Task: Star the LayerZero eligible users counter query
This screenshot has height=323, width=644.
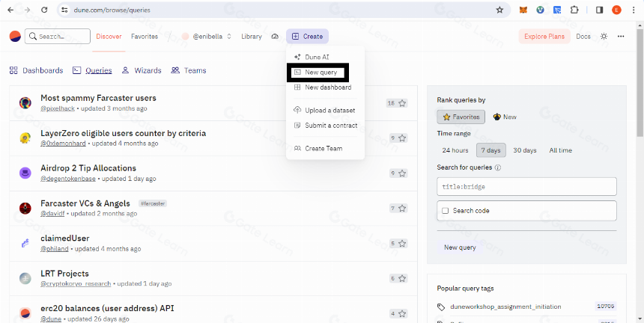Action: pyautogui.click(x=403, y=138)
